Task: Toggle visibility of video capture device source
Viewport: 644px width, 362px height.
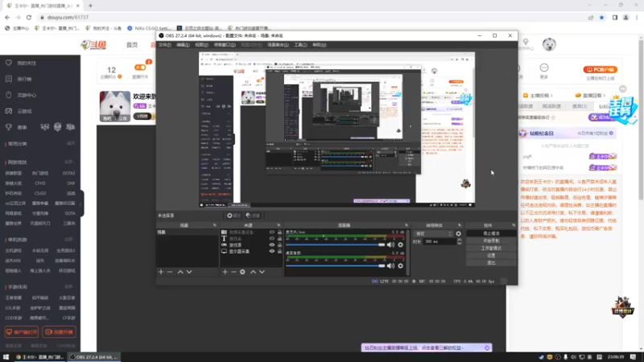Action: coord(272,232)
